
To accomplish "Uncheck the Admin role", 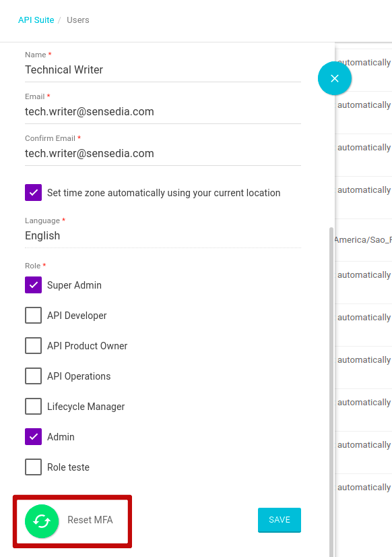I will [33, 436].
